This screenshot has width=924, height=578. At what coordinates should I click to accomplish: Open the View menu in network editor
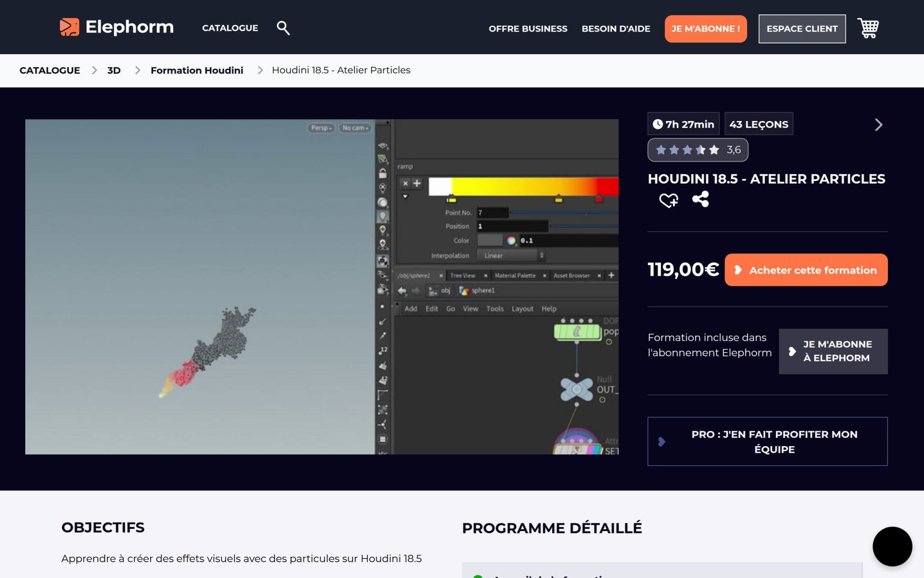click(x=471, y=309)
